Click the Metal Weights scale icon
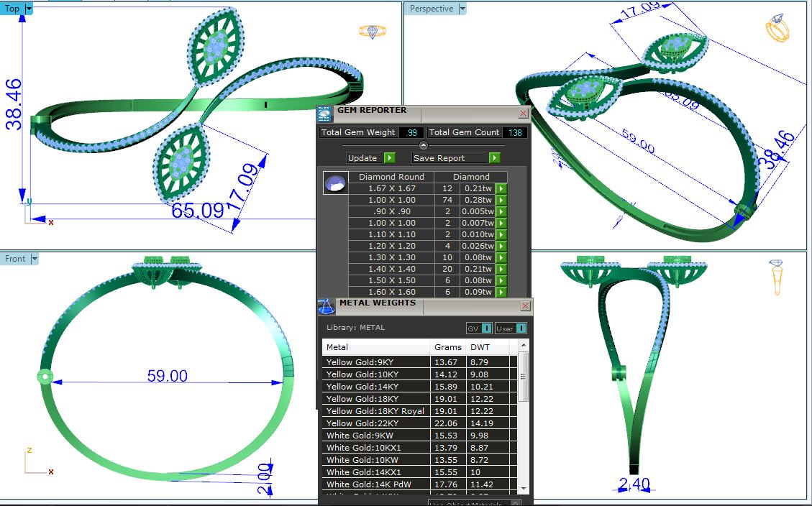 (326, 307)
